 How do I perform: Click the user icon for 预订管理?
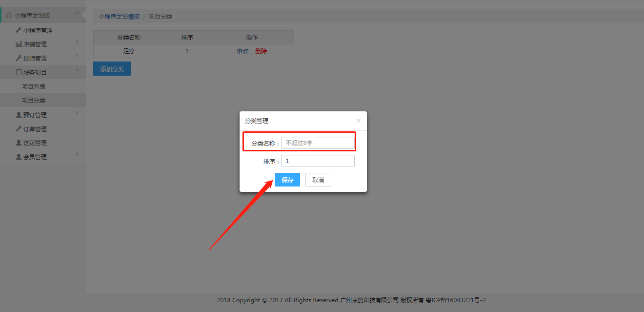(19, 115)
